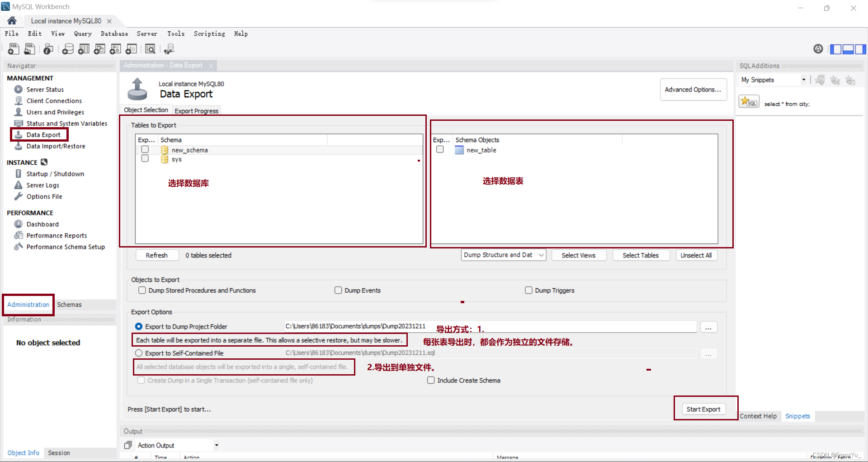Toggle the right sidebar panel icon
The height and width of the screenshot is (462, 868).
point(860,49)
